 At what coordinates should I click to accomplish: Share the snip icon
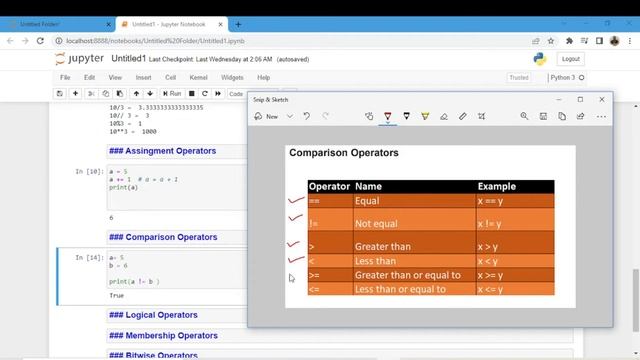tap(580, 116)
